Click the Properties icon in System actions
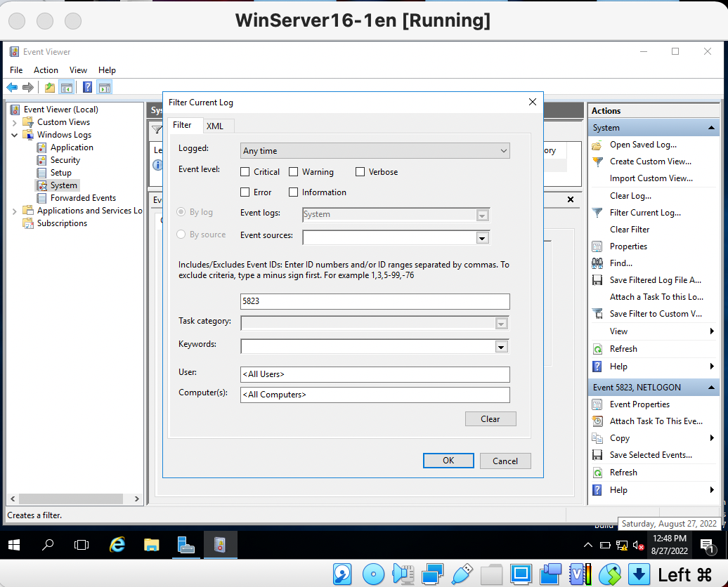728x587 pixels. click(x=597, y=246)
